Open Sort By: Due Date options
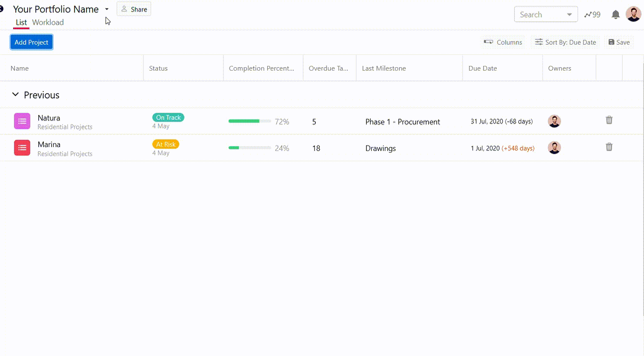This screenshot has width=644, height=356. [x=566, y=42]
